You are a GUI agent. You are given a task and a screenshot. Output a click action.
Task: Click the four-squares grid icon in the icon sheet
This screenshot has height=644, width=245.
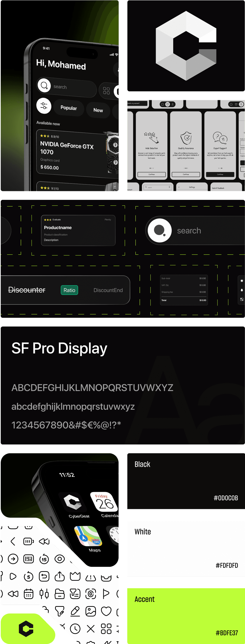[x=106, y=628]
